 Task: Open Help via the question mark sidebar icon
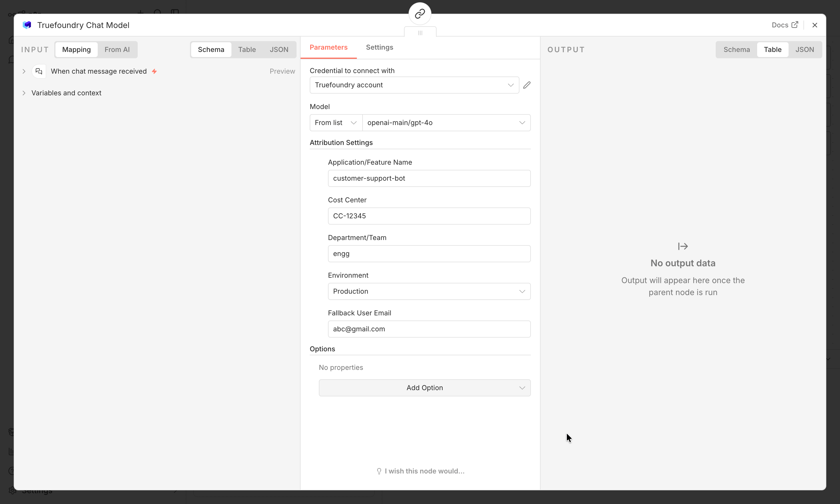tap(11, 471)
